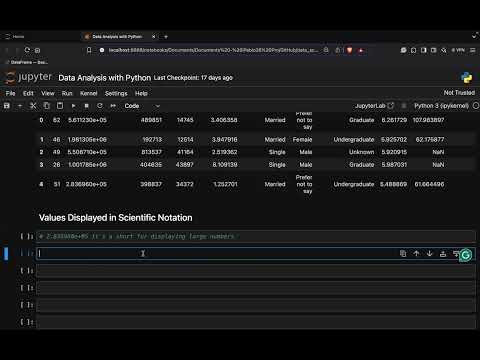The image size is (480, 360).
Task: Insert a cell below with the plus icon
Action: coord(20,106)
